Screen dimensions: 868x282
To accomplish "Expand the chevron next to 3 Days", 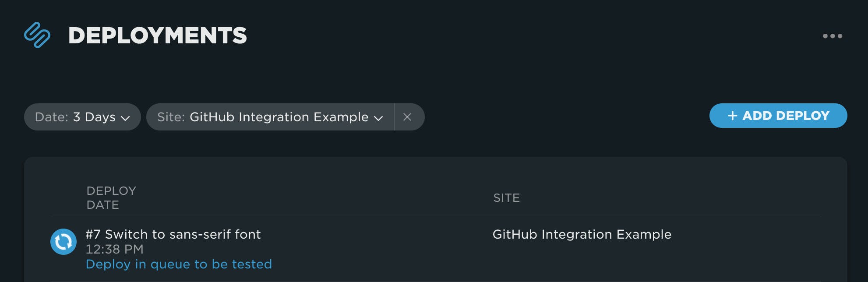I will [x=125, y=118].
